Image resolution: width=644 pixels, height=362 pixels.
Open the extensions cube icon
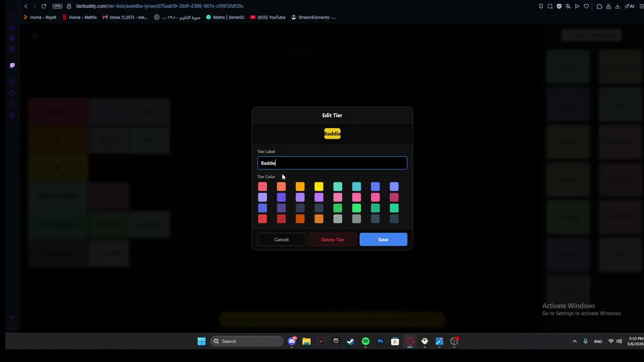[x=599, y=6]
